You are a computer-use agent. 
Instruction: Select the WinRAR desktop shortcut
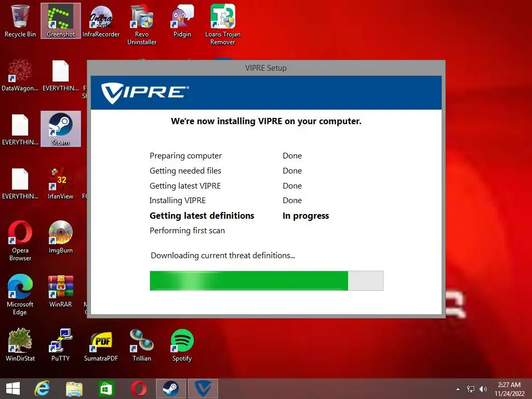[x=61, y=291]
